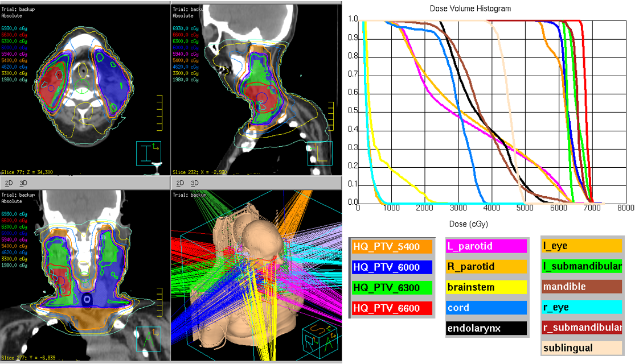Select the 2D tab above the coronal view
Viewport: 639px width, 364px height.
click(9, 183)
